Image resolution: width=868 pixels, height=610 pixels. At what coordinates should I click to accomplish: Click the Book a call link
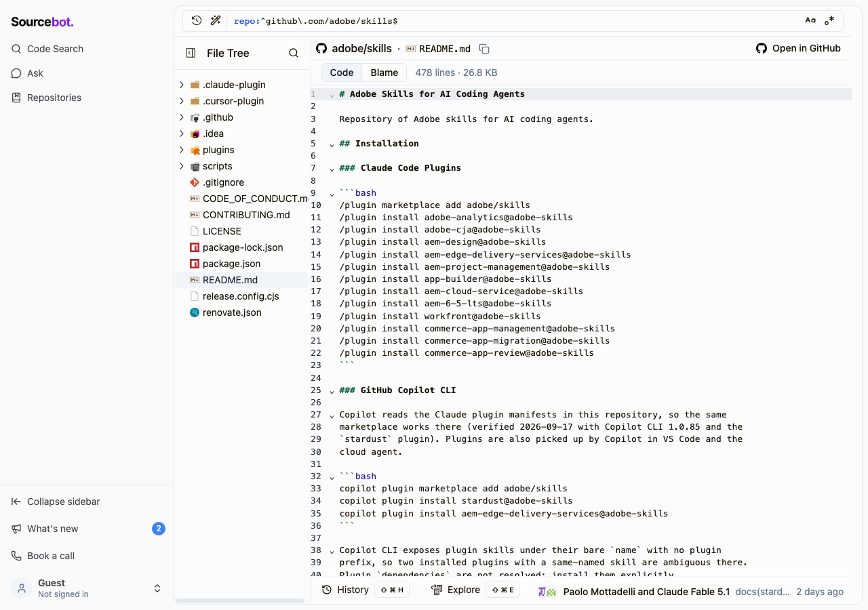pyautogui.click(x=43, y=556)
